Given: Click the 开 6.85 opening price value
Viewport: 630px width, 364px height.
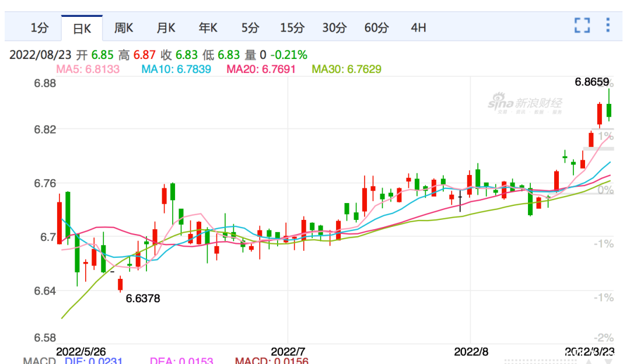Looking at the screenshot, I should (x=95, y=55).
